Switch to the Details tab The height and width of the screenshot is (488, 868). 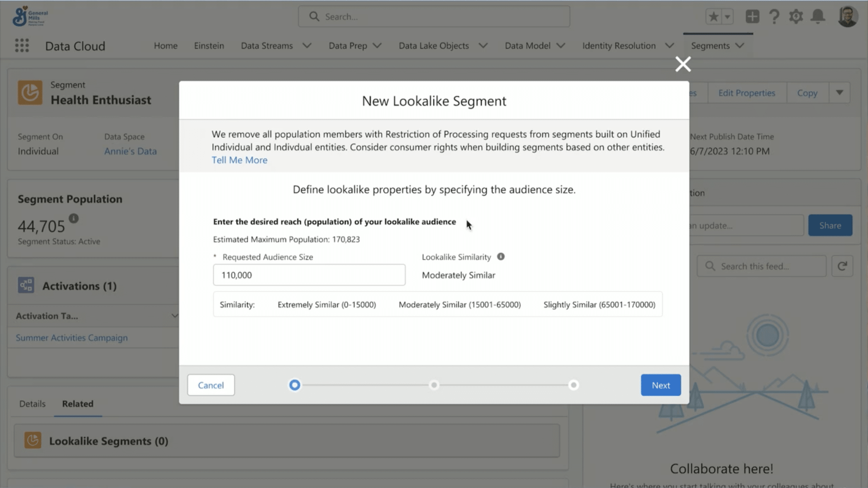(x=32, y=404)
